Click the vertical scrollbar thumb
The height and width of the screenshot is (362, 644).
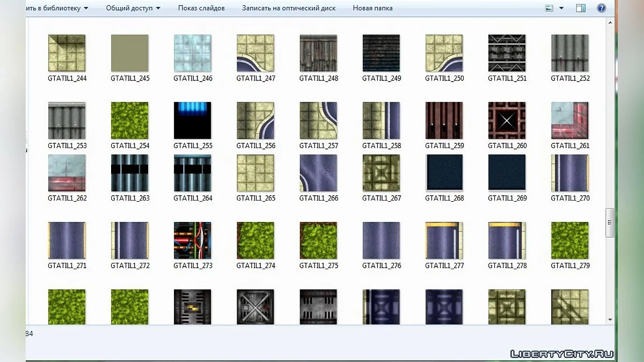609,223
